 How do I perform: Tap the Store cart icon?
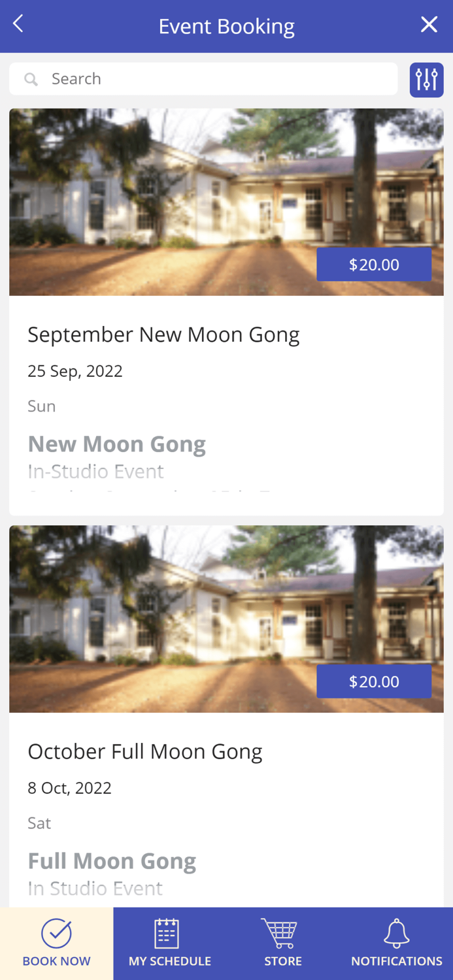(280, 933)
